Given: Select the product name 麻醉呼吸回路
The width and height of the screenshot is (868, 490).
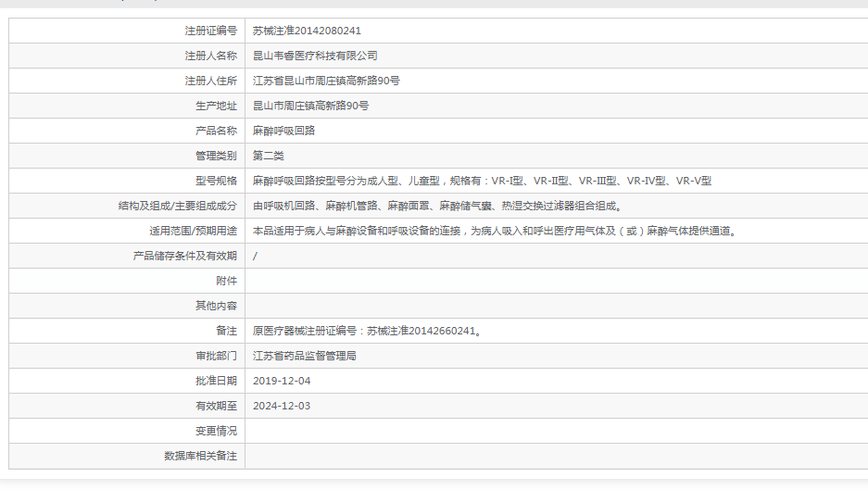Looking at the screenshot, I should (x=283, y=131).
